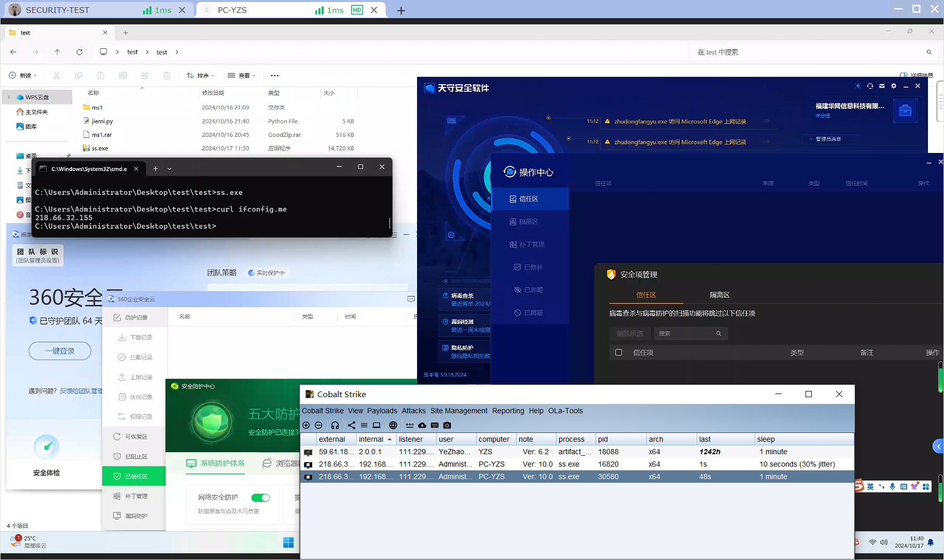Screen dimensions: 944x560
Task: Open listeners via headphones icon in Cobalt Strike
Action: click(335, 425)
